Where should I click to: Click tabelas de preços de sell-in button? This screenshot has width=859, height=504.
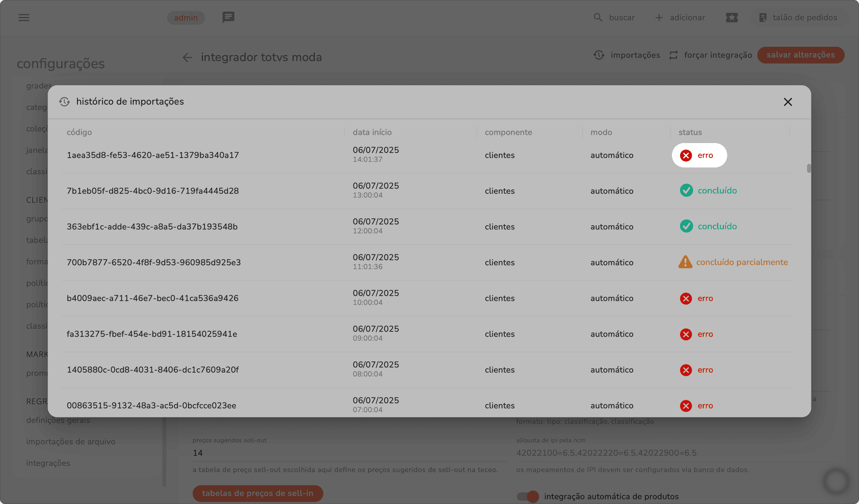point(258,493)
